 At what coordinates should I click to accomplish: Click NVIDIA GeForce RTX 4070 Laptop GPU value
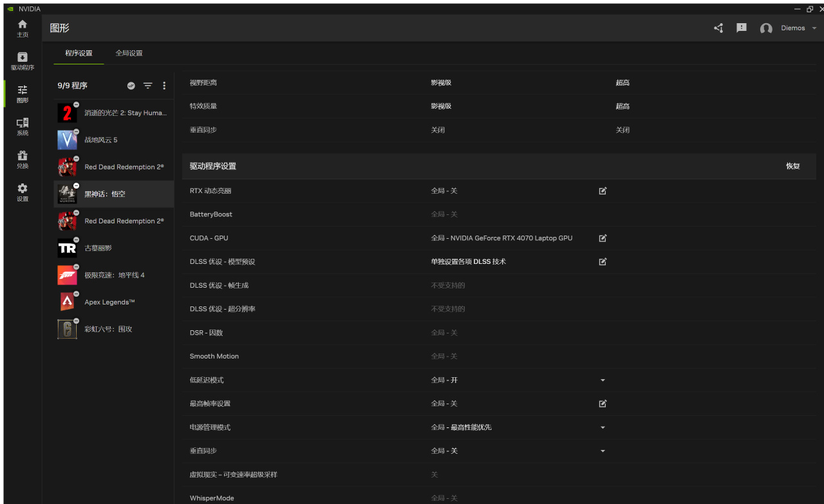512,238
